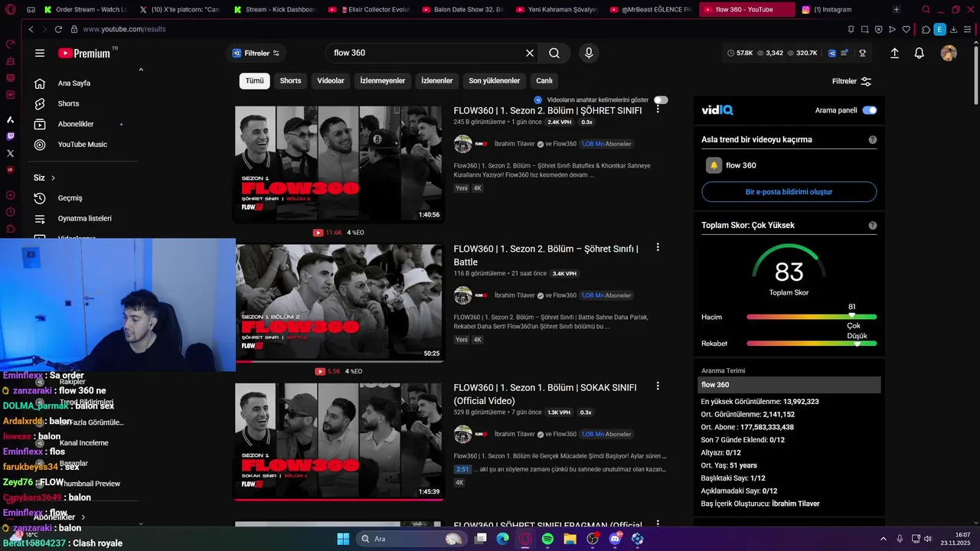980x551 pixels.
Task: Select the Son yüklenenler filter chip
Action: click(494, 80)
